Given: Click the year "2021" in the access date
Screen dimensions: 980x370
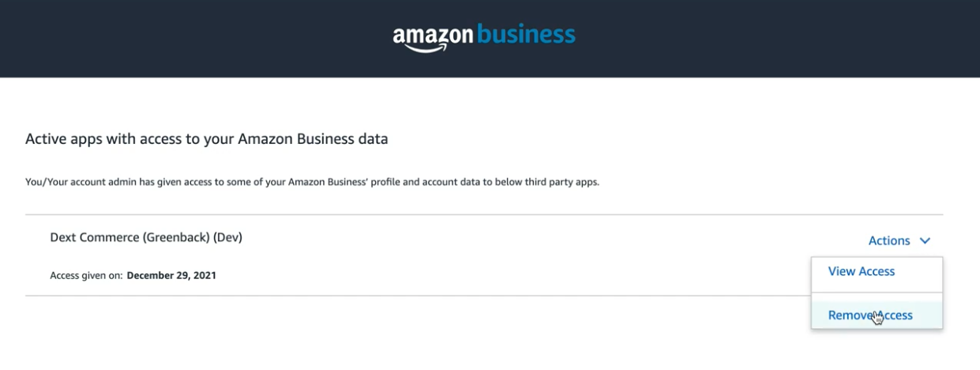Looking at the screenshot, I should 204,276.
